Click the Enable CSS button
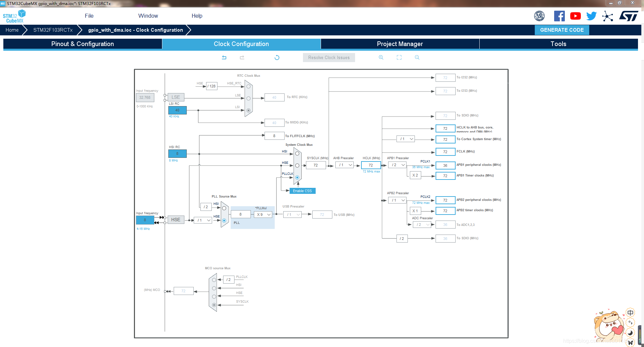644x347 pixels. pos(302,191)
